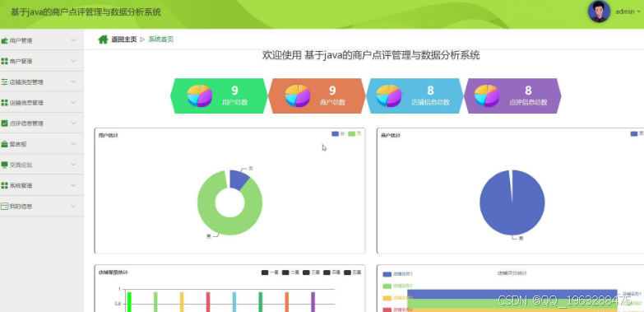Click the 店铺信息总数 count 8

430,91
